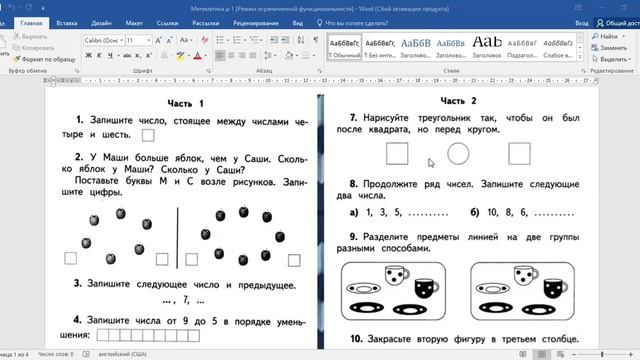Click the Copy (Копировать) icon

(x=17, y=48)
